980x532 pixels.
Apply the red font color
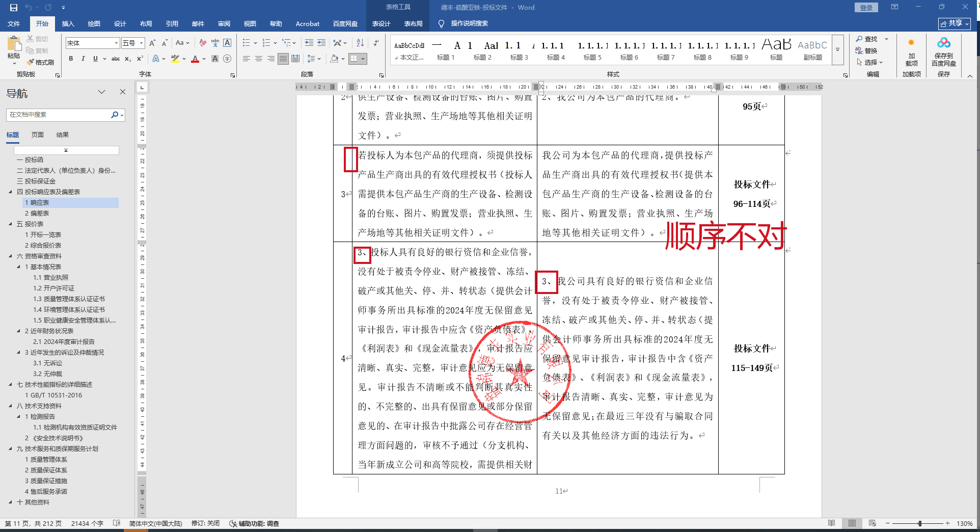tap(195, 59)
